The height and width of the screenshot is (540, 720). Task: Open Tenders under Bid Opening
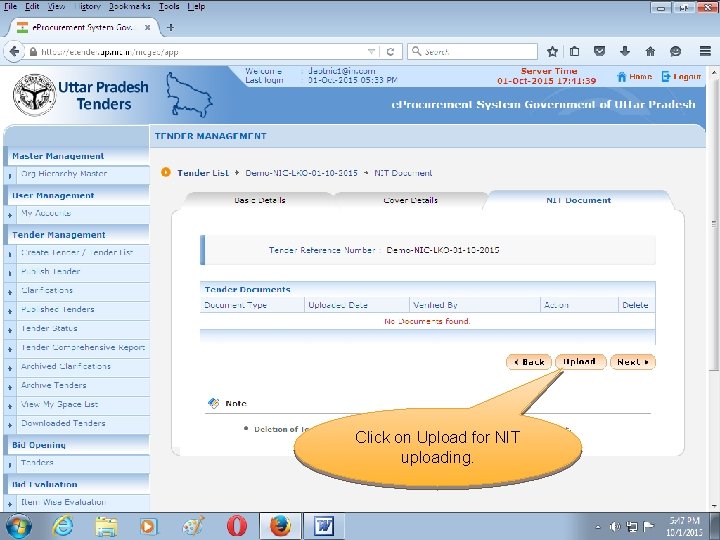(37, 463)
